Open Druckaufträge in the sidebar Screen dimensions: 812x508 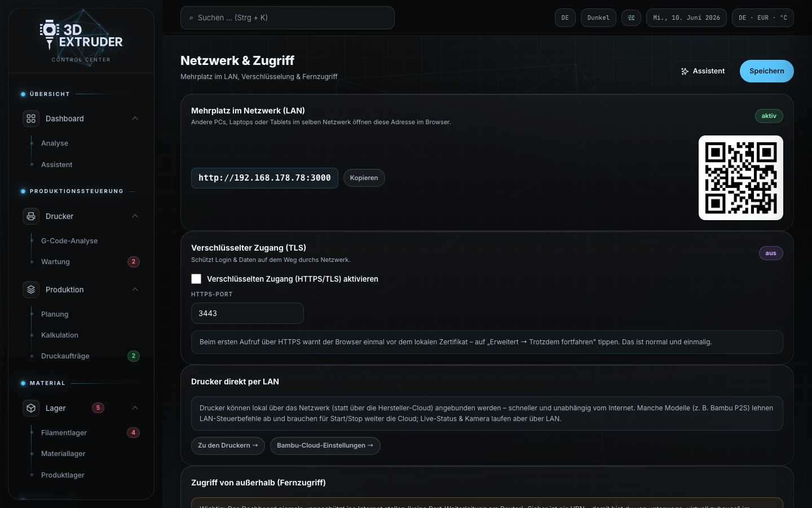[x=65, y=356]
